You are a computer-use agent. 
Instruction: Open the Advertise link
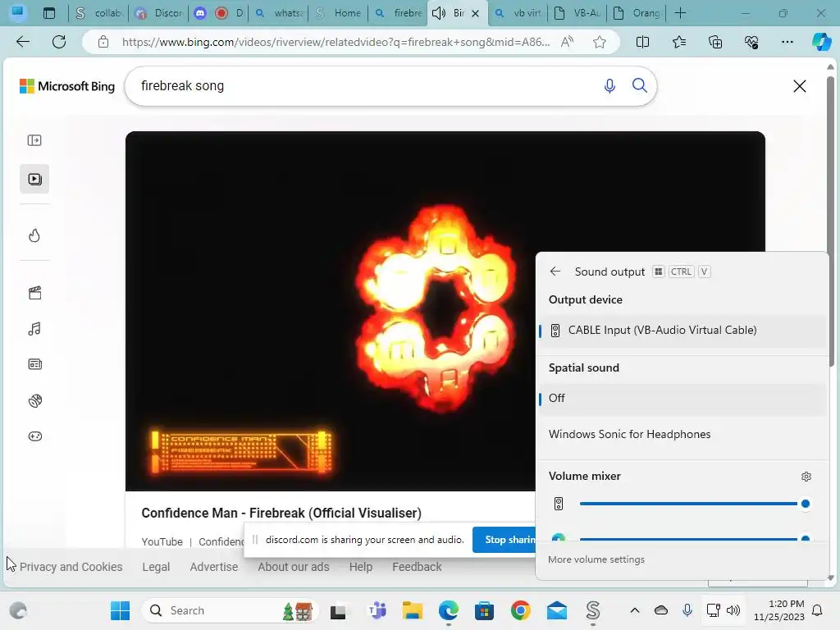[214, 567]
